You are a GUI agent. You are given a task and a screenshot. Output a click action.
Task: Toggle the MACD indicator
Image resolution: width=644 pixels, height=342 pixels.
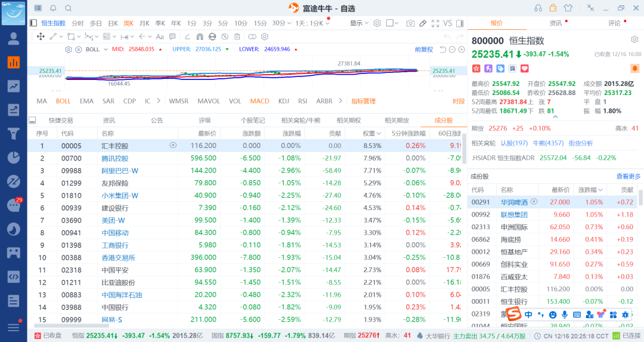click(x=260, y=101)
